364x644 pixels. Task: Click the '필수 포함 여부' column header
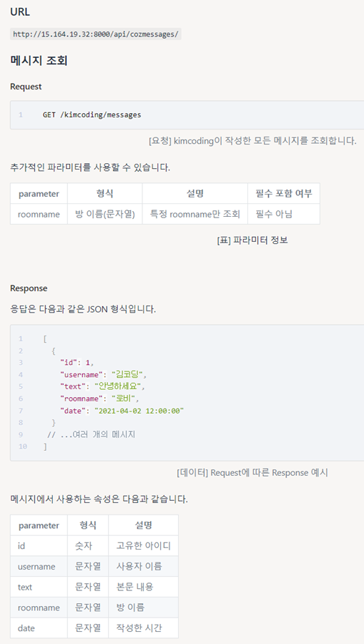284,193
